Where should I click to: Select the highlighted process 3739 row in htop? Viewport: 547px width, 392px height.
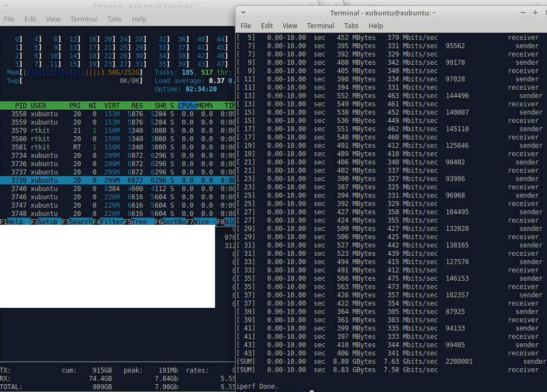(117, 180)
